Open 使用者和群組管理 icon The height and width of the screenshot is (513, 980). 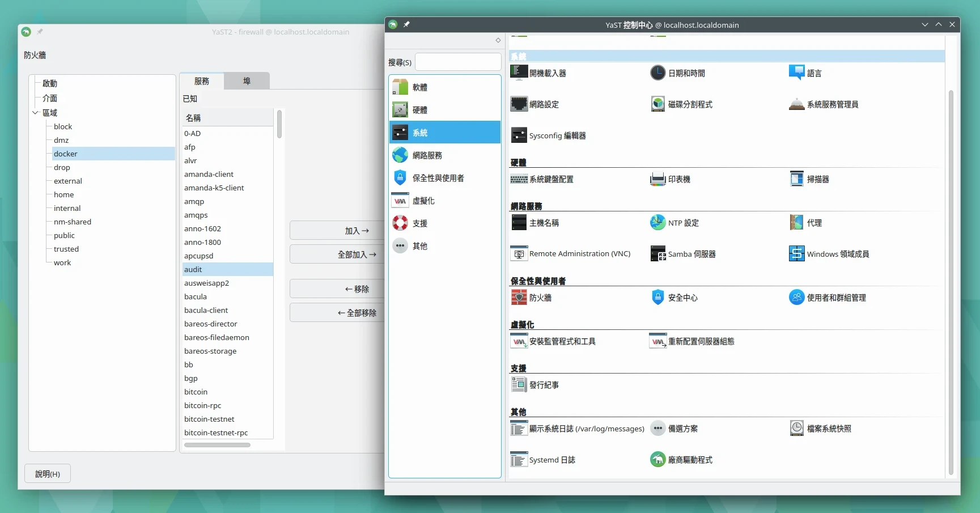pyautogui.click(x=796, y=298)
